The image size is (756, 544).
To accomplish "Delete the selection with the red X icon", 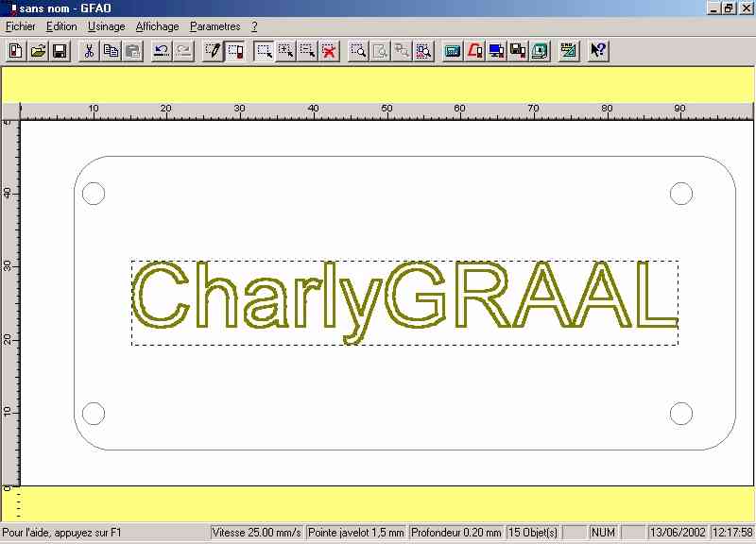I will [x=330, y=51].
